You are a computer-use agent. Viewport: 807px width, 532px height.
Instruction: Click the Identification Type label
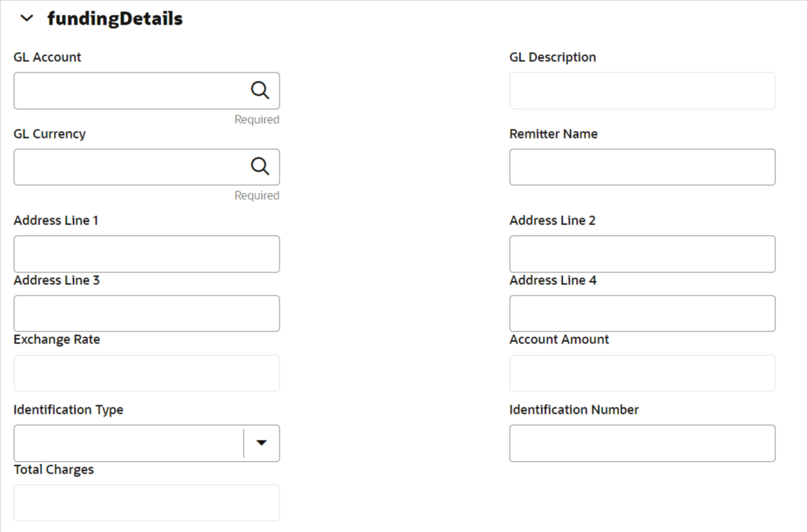(68, 410)
